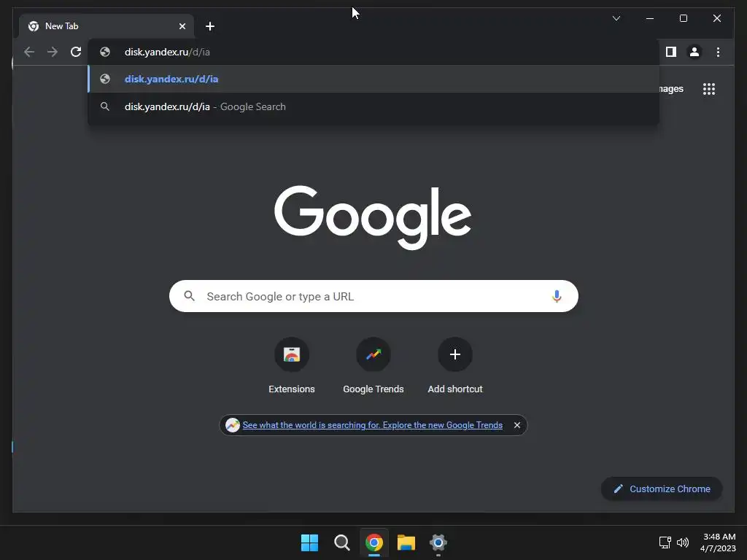Click the Search Google or type a URL box
Screen dimensions: 747x560
point(373,296)
